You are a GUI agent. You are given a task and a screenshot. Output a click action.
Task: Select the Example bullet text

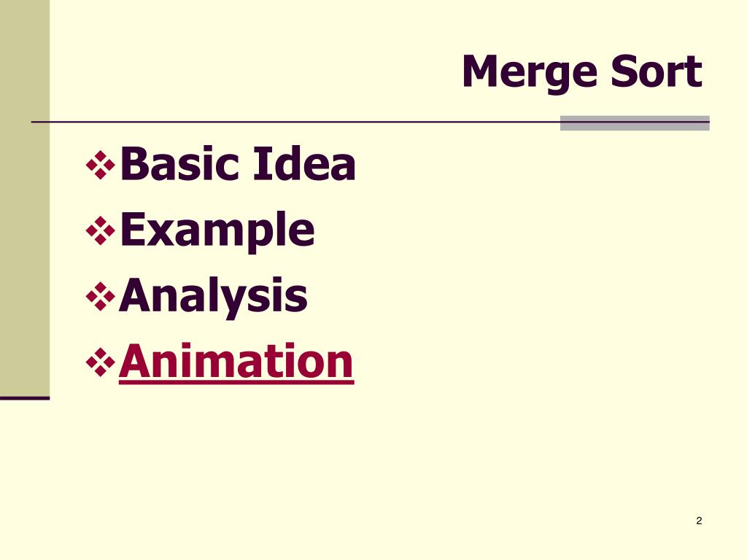(217, 231)
